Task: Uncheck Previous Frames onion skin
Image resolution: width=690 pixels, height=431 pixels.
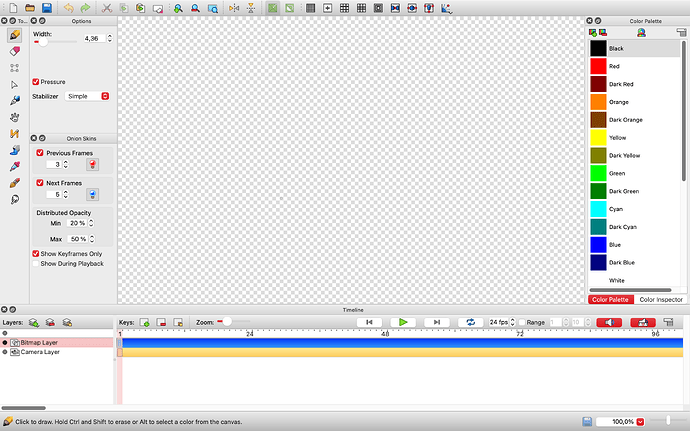Action: tap(40, 152)
